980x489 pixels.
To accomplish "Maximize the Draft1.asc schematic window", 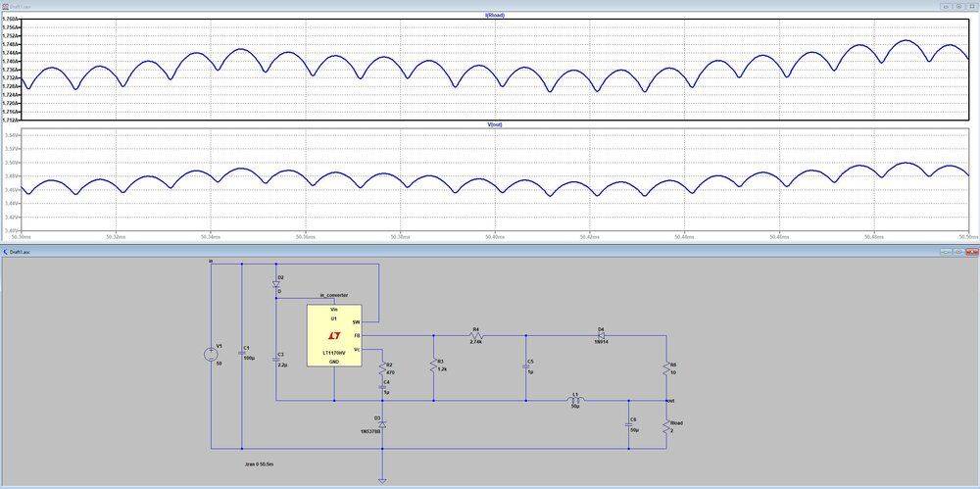I will [x=957, y=253].
